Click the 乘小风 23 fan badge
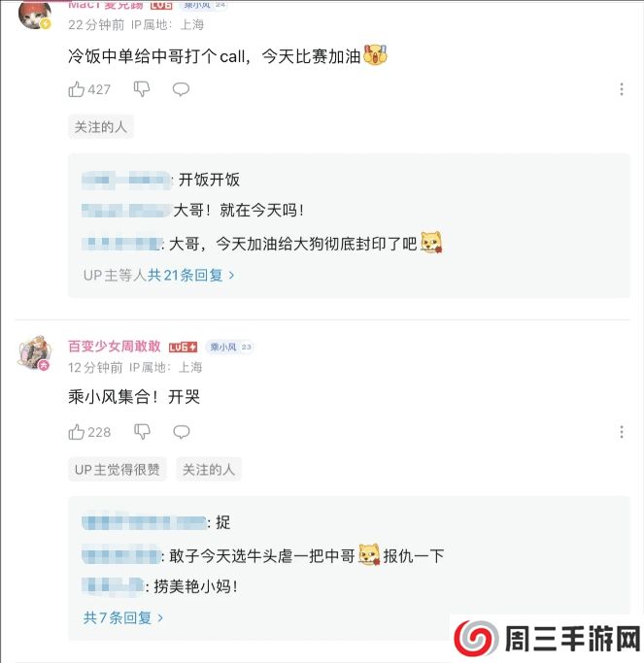The width and height of the screenshot is (644, 663). (229, 347)
